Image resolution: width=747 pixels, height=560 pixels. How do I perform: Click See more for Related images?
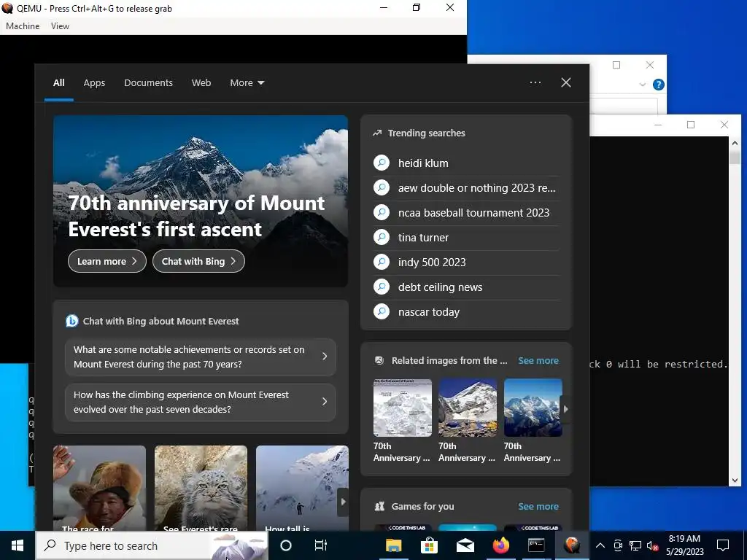[x=538, y=360]
